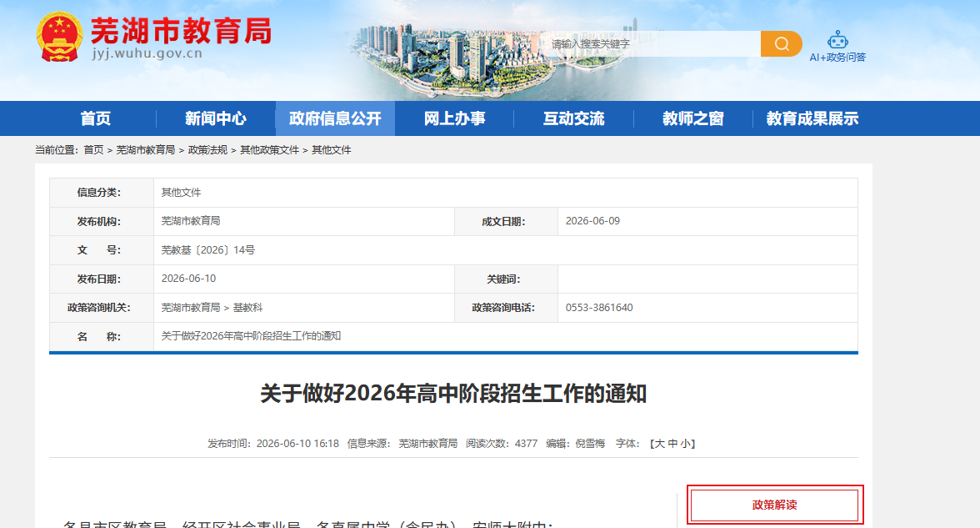This screenshot has width=980, height=528.
Task: Open 网上办事 in the navigation bar
Action: point(454,118)
